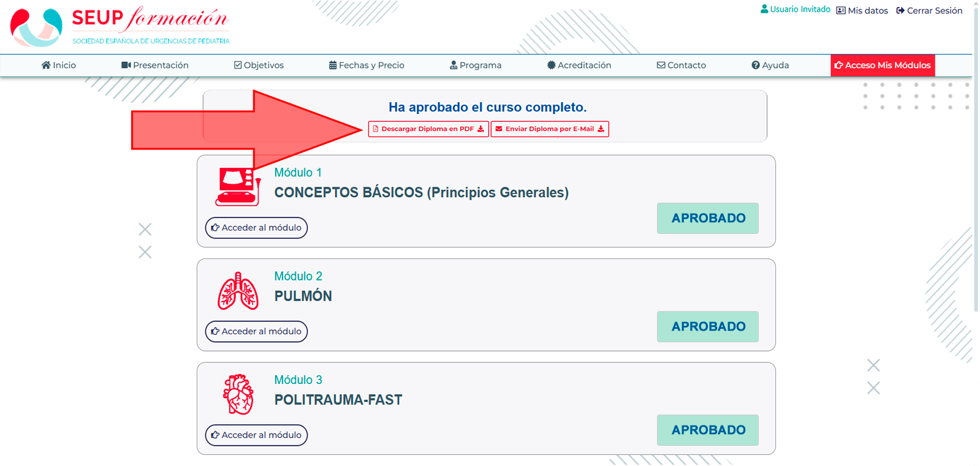Click the heart icon in Módulo 3
980x466 pixels.
coord(238,394)
